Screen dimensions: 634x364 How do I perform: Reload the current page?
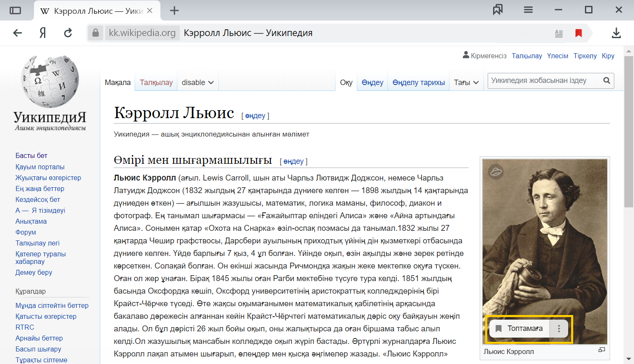point(68,33)
